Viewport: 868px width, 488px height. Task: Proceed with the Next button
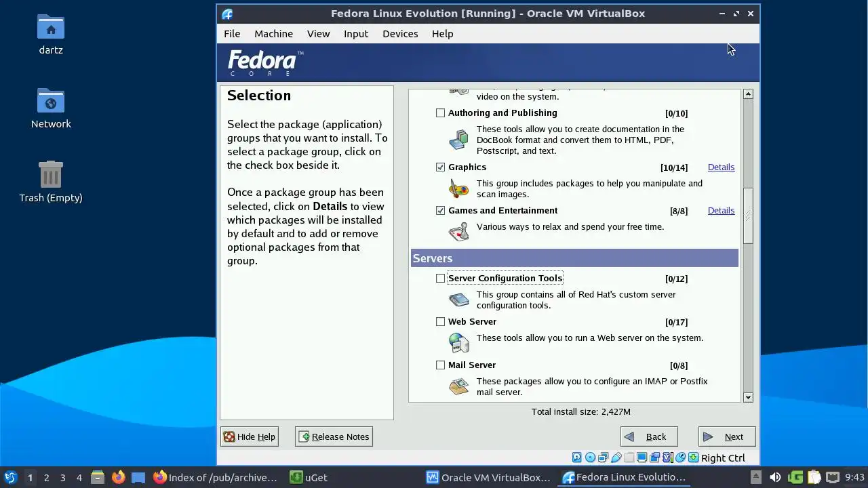pyautogui.click(x=727, y=436)
